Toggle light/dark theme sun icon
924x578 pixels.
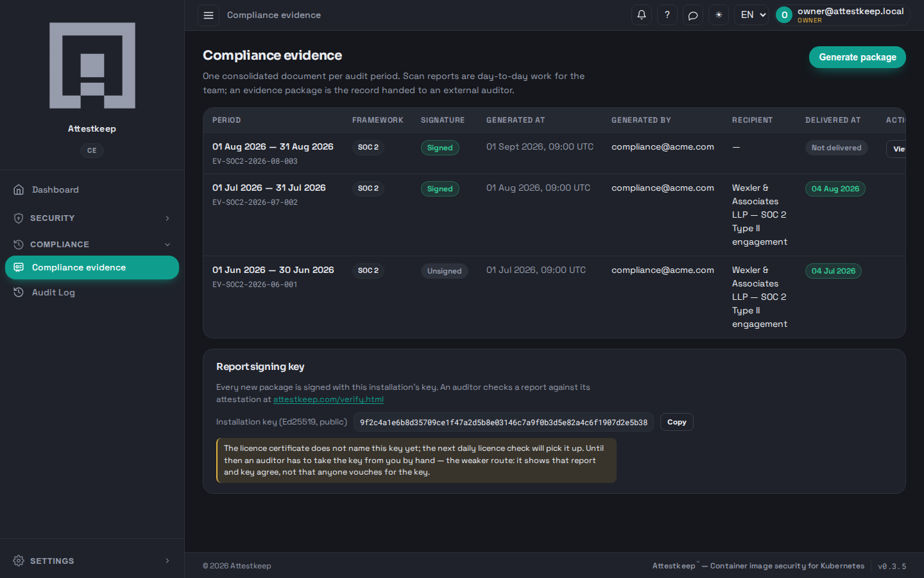[719, 15]
